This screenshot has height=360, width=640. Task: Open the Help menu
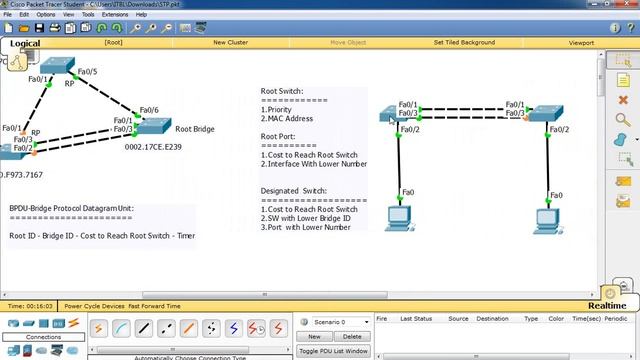(x=141, y=14)
